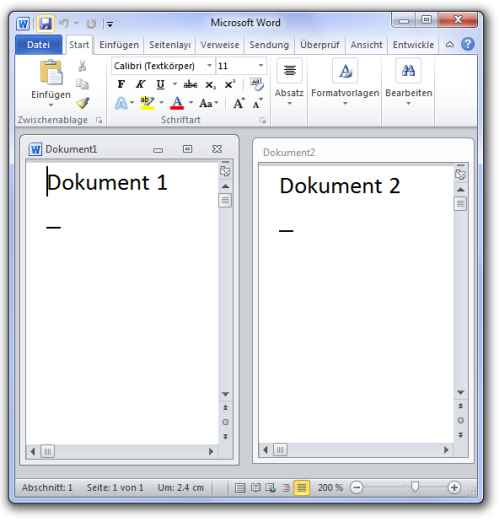
Task: Click the Undo arrow icon
Action: click(x=64, y=23)
